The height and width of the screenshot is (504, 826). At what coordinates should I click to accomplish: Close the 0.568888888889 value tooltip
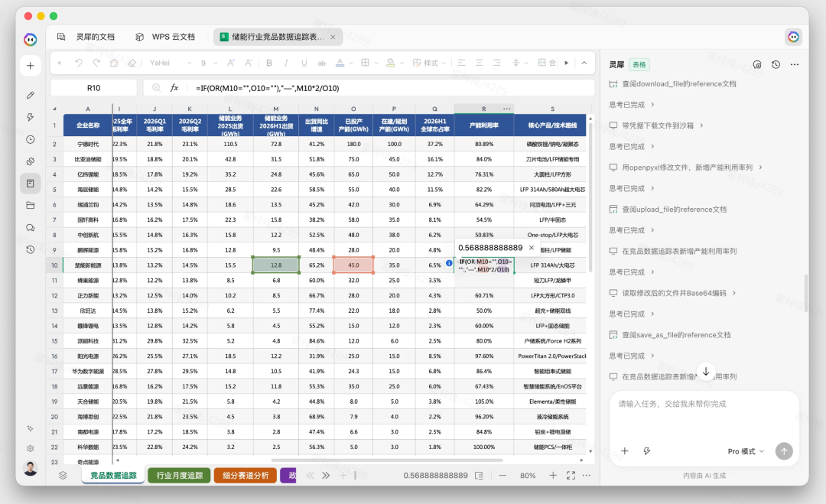coord(531,248)
